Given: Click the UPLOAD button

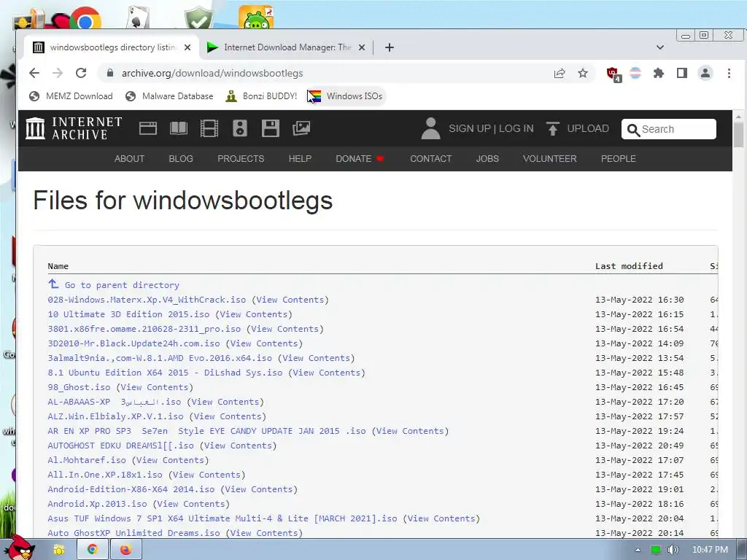Looking at the screenshot, I should [x=578, y=128].
